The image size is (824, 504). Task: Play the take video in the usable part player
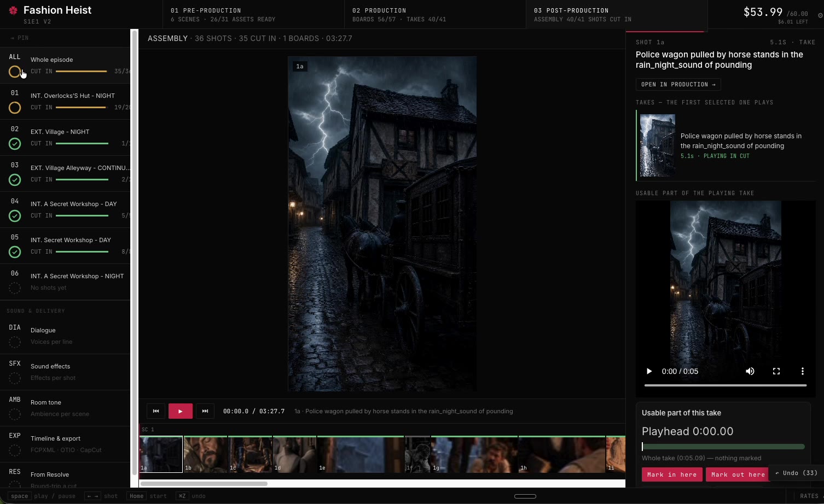point(649,371)
